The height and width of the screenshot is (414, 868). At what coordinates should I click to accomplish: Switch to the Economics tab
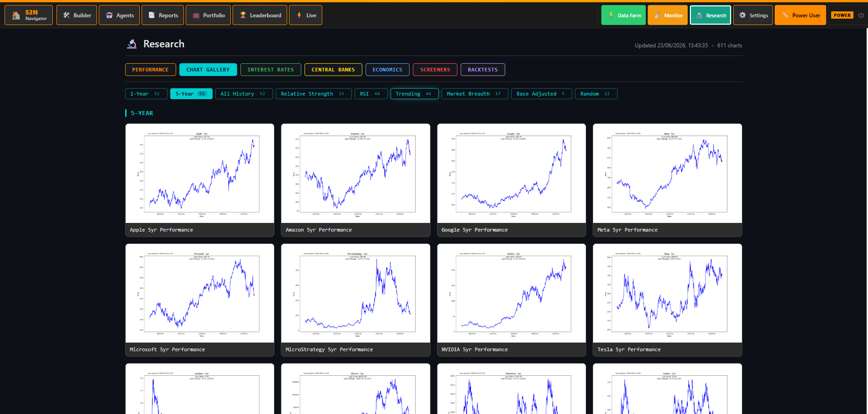[x=387, y=70]
